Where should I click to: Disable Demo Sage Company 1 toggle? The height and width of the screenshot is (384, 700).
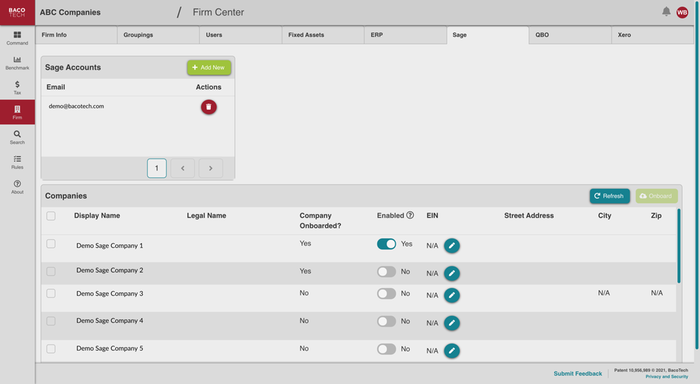[x=386, y=244]
